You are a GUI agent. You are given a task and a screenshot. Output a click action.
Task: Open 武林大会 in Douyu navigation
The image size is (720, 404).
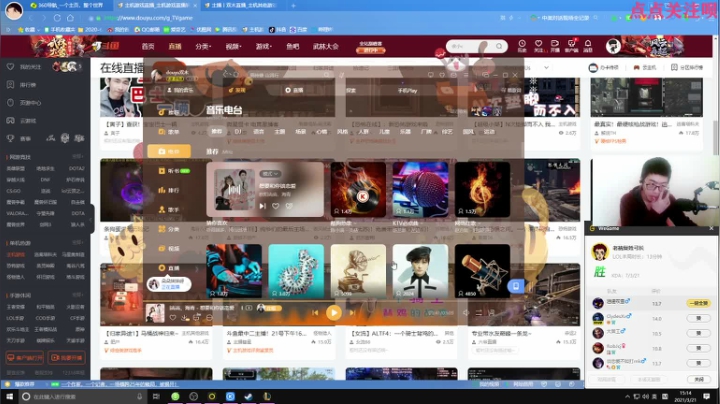pos(326,46)
